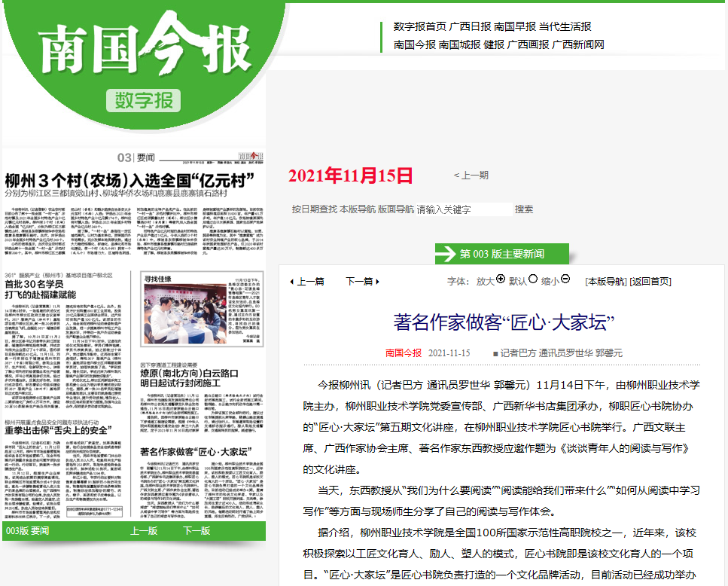Open 广西日报 in top navigation

coord(471,26)
